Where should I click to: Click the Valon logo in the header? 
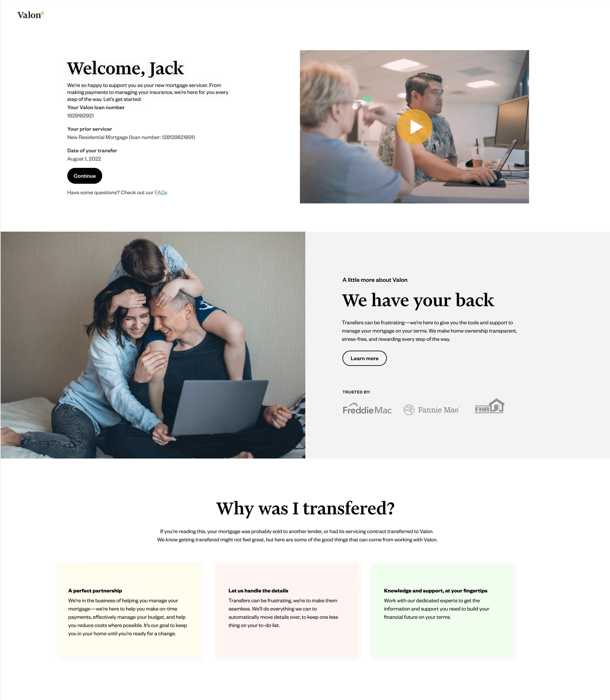(31, 14)
